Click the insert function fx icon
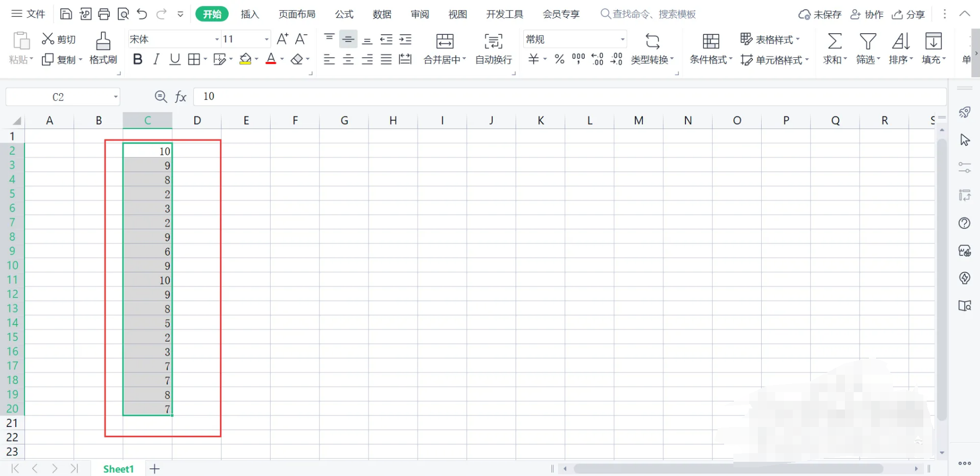The image size is (980, 476). (181, 97)
